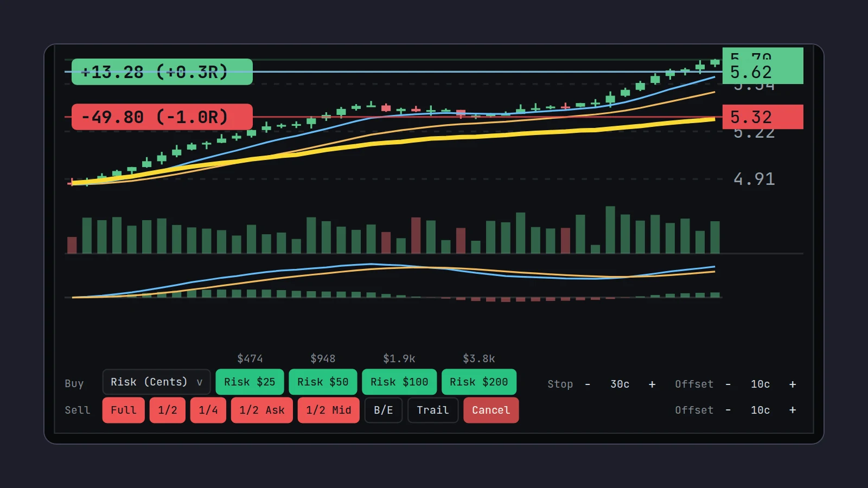Increase Stop value with plus
Screen dimensions: 868x488
[x=652, y=384]
